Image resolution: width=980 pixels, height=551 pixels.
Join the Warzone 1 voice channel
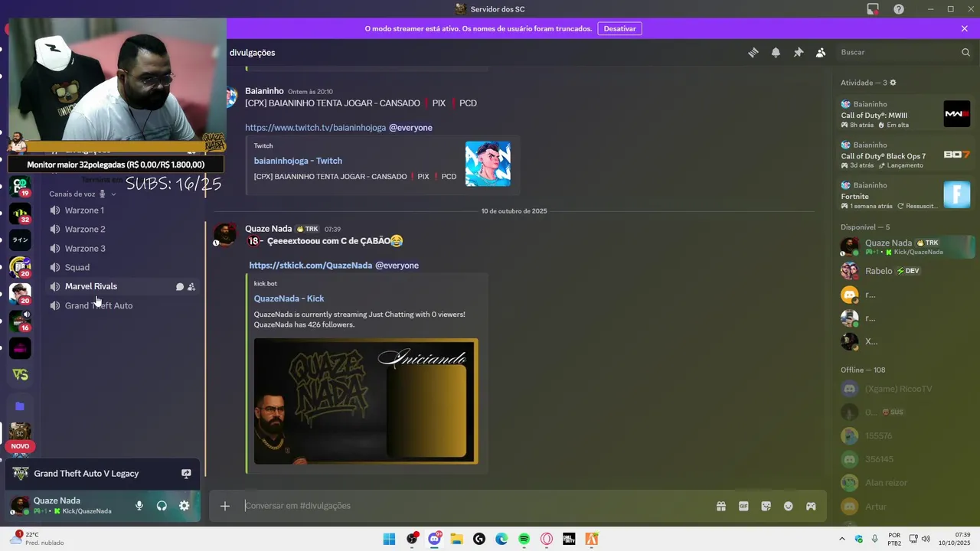[x=122, y=210]
